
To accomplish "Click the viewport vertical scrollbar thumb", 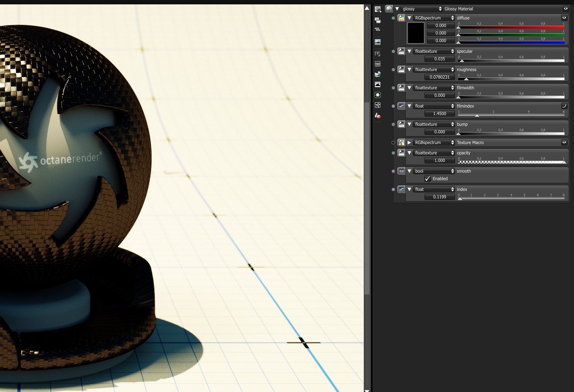I will click(367, 198).
